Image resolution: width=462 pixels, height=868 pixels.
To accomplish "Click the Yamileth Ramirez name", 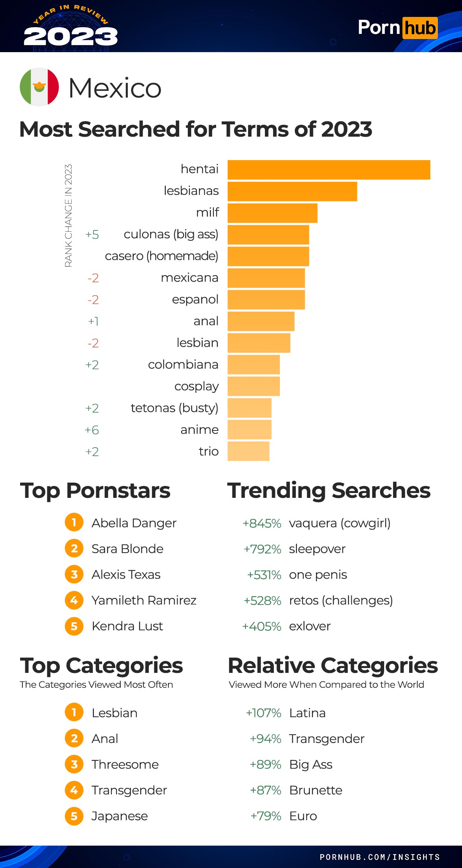I will coord(144,600).
